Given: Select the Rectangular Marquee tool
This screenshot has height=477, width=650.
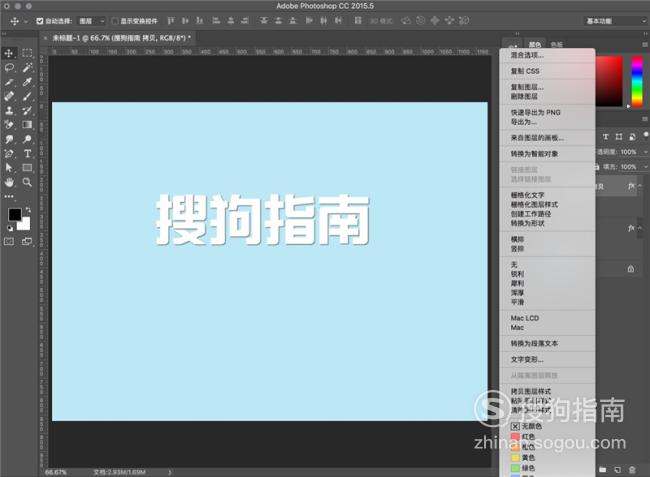Looking at the screenshot, I should [x=27, y=53].
